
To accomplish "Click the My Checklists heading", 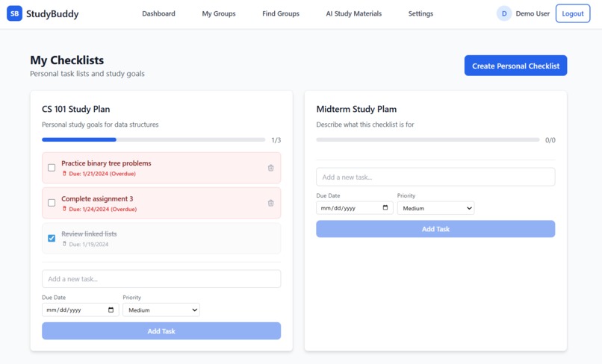I will (67, 60).
